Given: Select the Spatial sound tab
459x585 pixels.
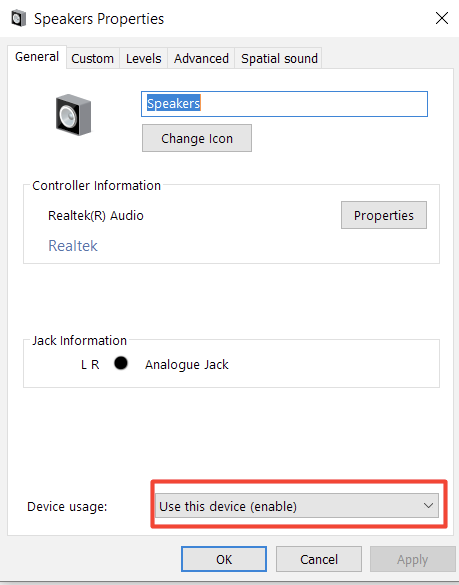Looking at the screenshot, I should click(x=279, y=59).
